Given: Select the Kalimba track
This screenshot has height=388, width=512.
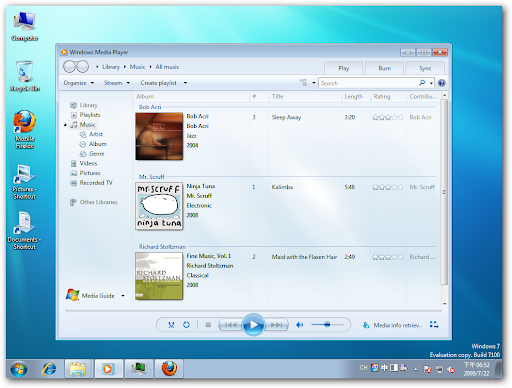Looking at the screenshot, I should point(282,187).
